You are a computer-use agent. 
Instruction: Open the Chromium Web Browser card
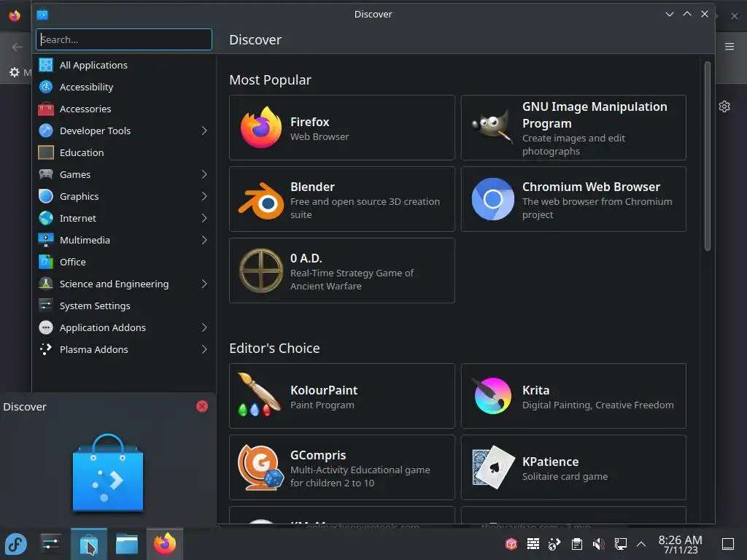(573, 199)
